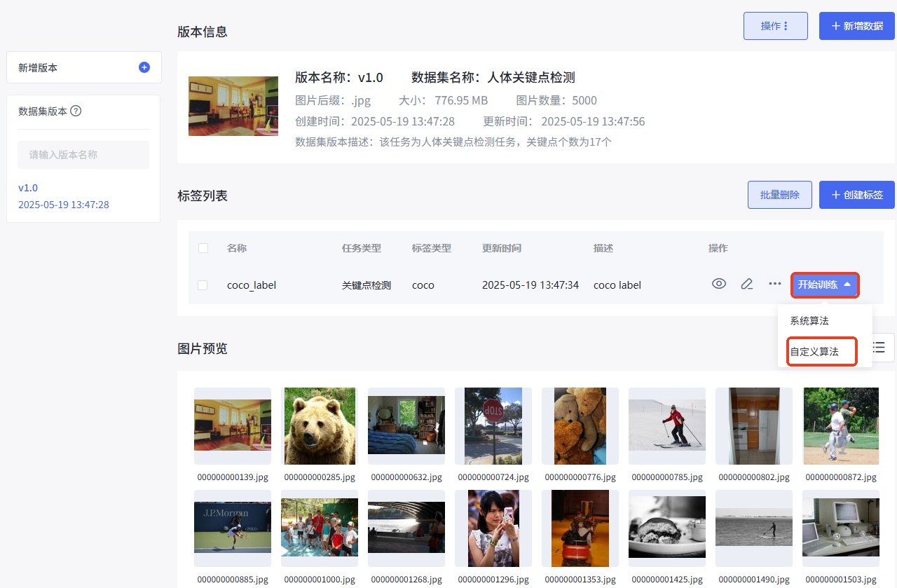Viewport: 897px width, 588px height.
Task: Click the 名称 column header
Action: 237,248
